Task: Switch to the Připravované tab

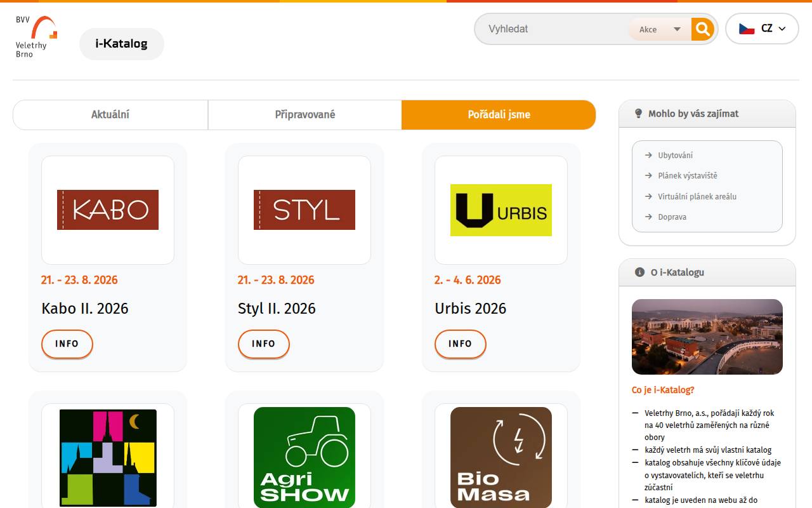Action: coord(305,115)
